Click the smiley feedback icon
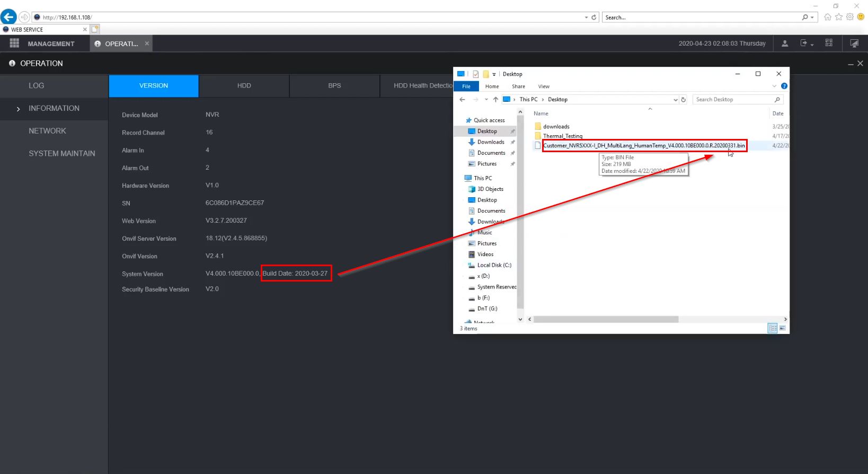This screenshot has height=474, width=868. 861,17
